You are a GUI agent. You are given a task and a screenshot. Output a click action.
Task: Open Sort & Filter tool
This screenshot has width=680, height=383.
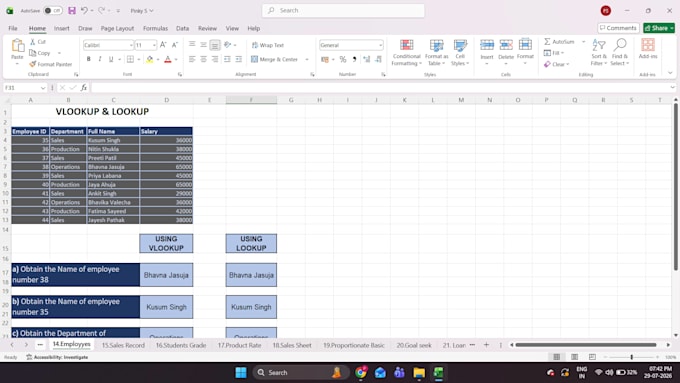point(599,52)
